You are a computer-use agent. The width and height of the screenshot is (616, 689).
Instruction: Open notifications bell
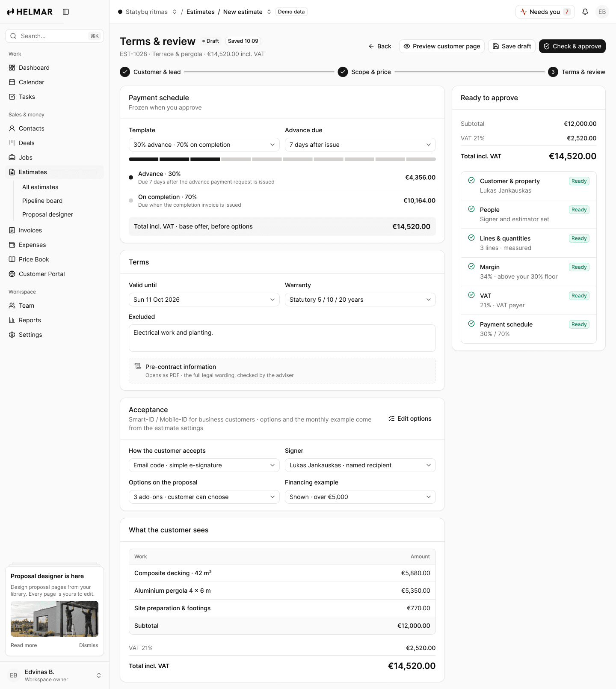coord(585,12)
